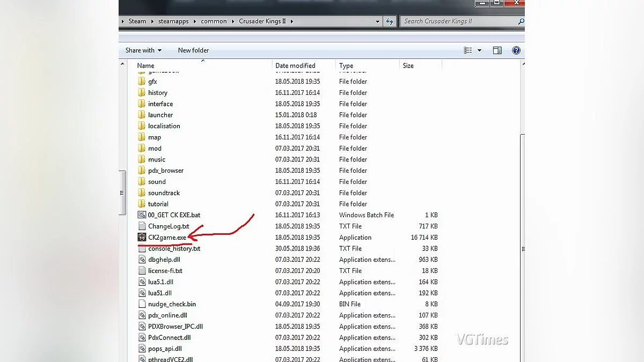644x362 pixels.
Task: Click the ChangeLog.txt file icon
Action: [142, 226]
